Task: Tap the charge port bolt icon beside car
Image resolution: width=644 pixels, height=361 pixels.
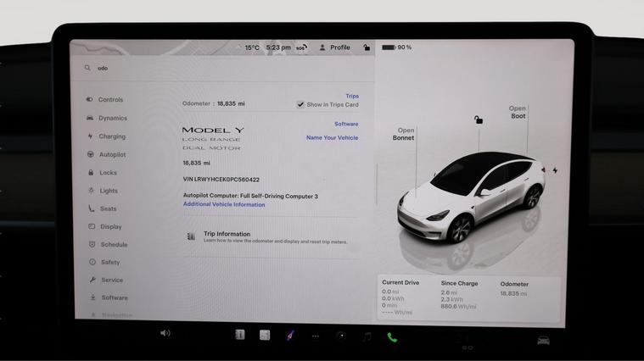Action: (x=555, y=170)
